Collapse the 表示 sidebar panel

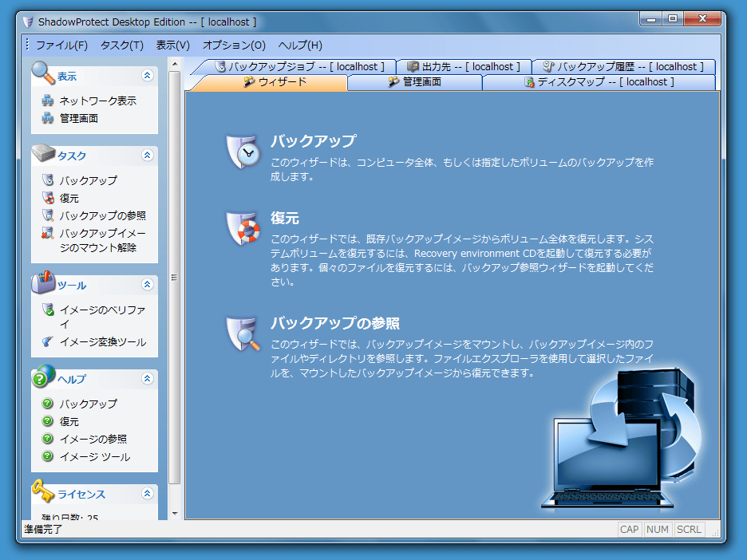coord(147,76)
